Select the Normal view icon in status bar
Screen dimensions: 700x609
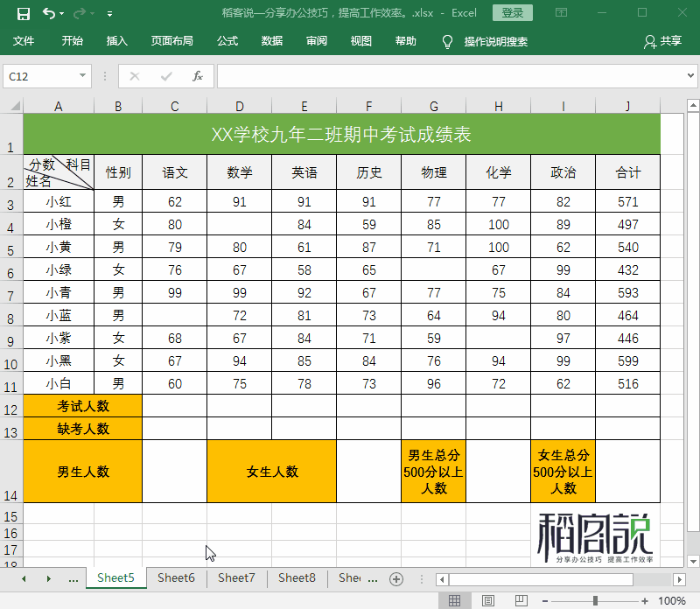pos(455,600)
